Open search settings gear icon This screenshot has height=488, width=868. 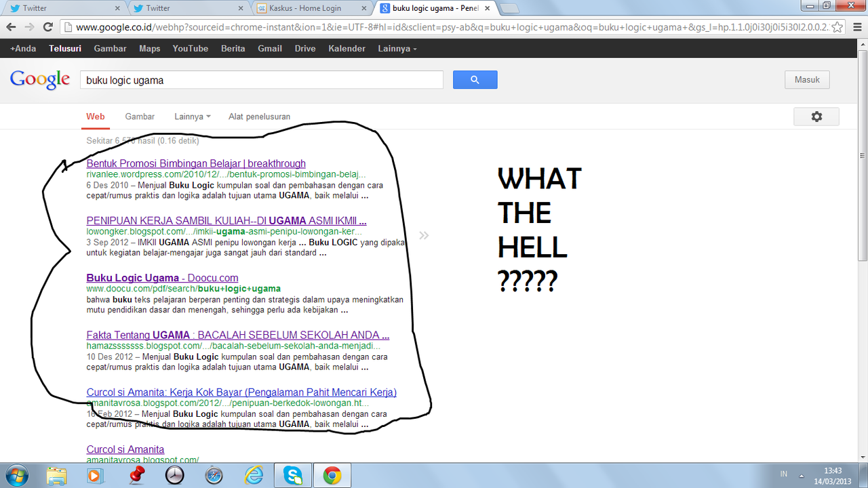[x=816, y=117]
